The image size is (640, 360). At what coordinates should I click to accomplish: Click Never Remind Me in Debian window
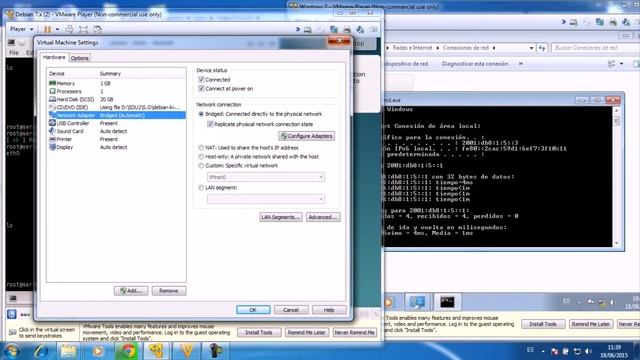[x=354, y=333]
